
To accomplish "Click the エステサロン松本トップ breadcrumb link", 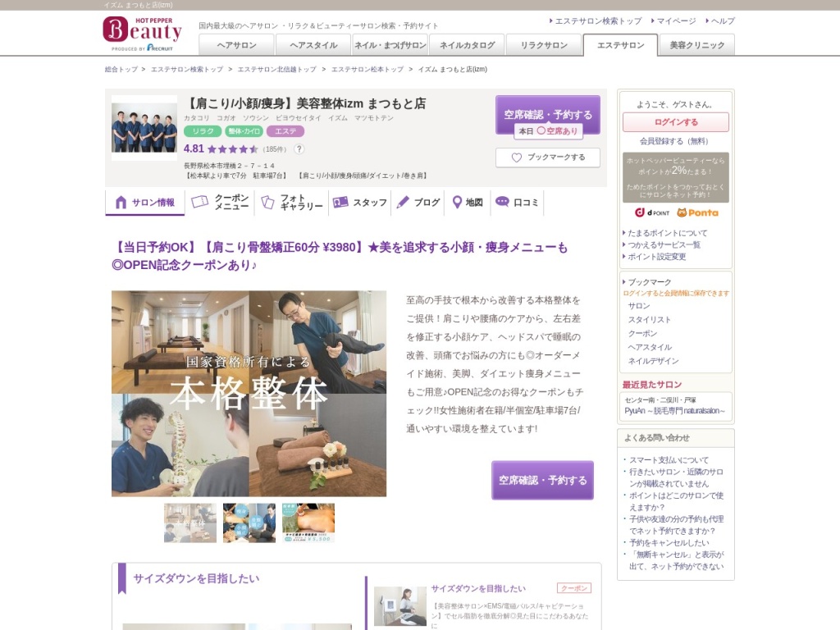I will [x=367, y=70].
